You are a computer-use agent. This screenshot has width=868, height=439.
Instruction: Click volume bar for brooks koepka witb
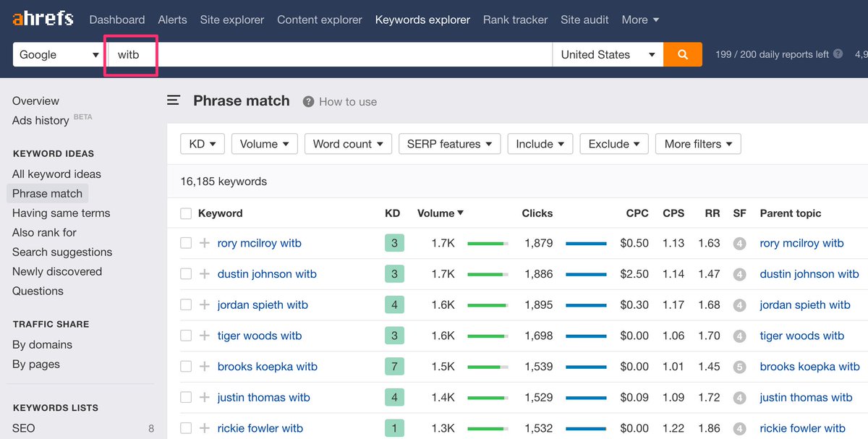coord(488,367)
